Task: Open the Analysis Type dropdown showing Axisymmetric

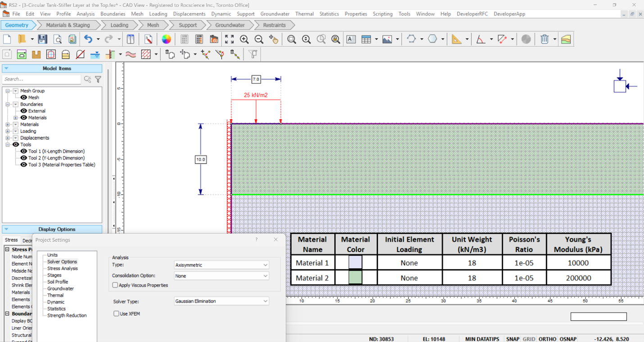Action: [221, 265]
